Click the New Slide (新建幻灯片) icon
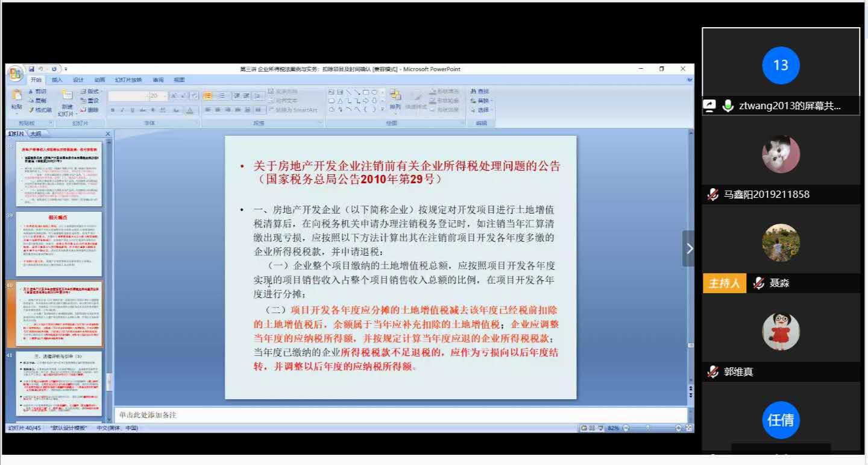This screenshot has width=868, height=465. point(66,100)
